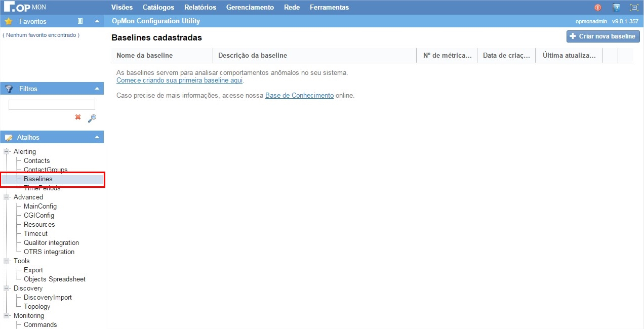The image size is (644, 329).
Task: Open the help question mark icon
Action: pos(616,8)
